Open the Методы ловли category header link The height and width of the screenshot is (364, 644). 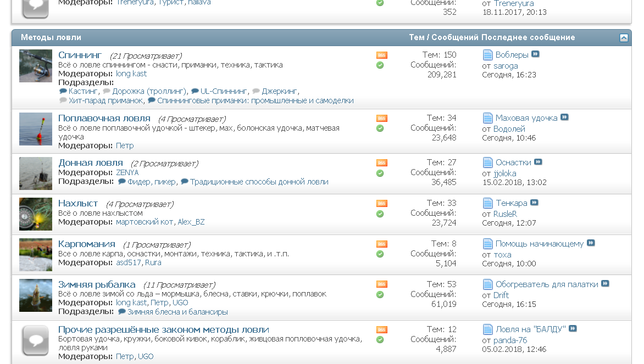click(51, 37)
